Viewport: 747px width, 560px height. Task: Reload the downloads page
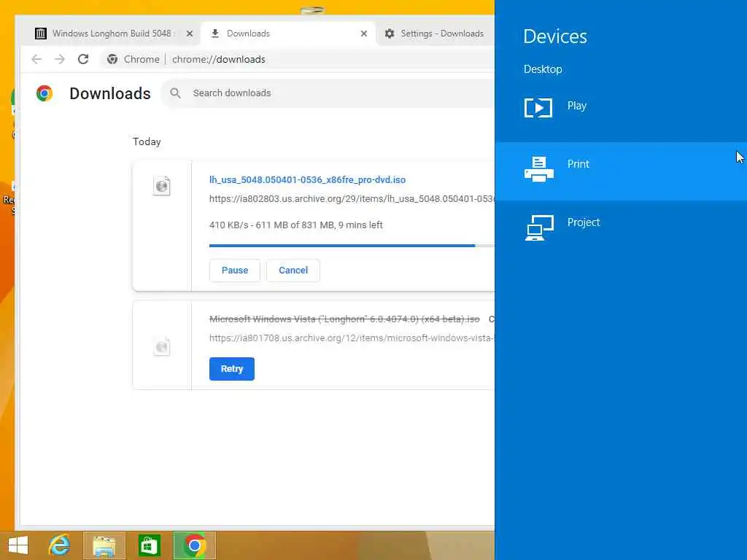tap(83, 59)
